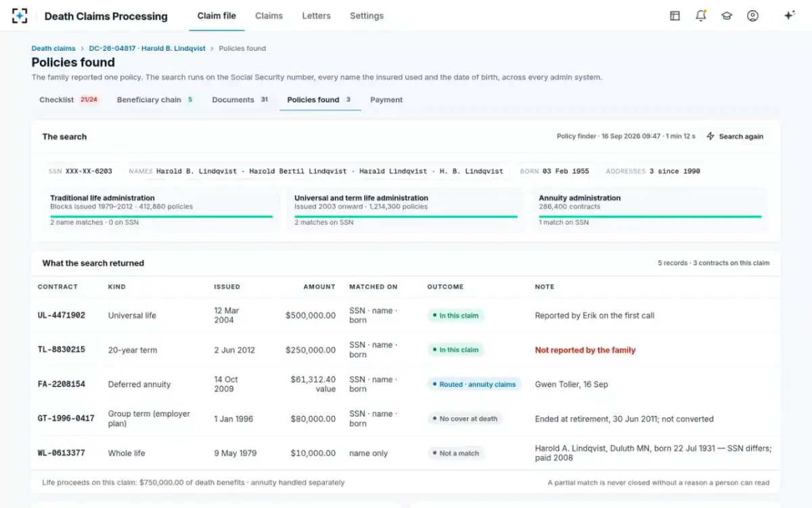
Task: Click the In this claim badge for UL-4471902
Action: click(456, 316)
